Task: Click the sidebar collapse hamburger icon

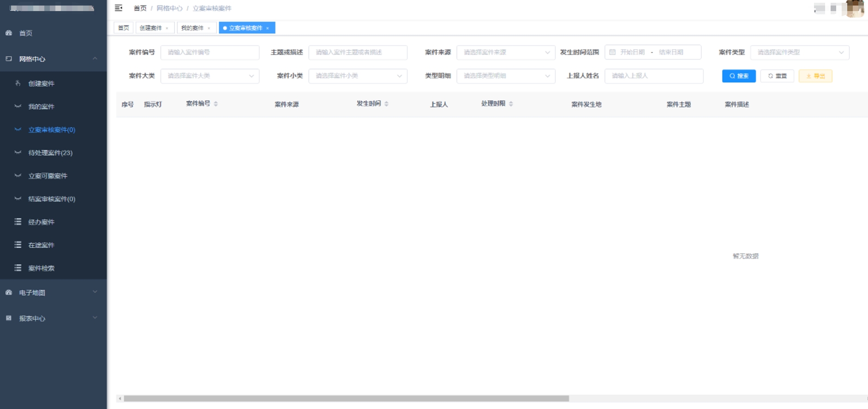Action: click(x=119, y=8)
